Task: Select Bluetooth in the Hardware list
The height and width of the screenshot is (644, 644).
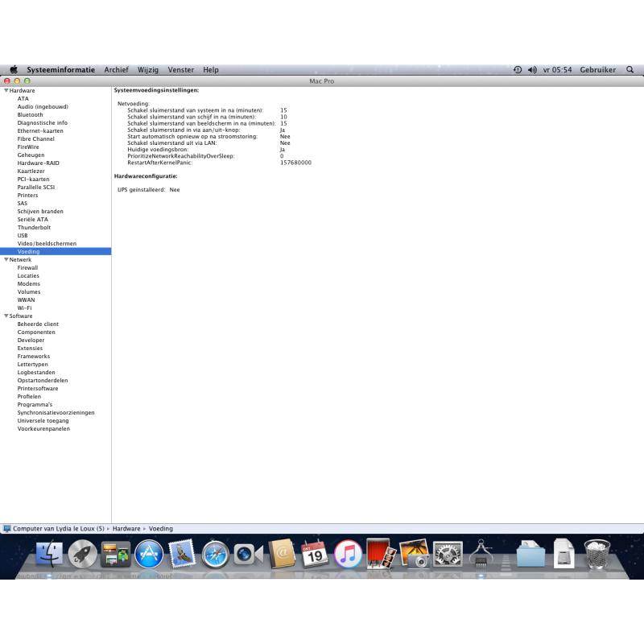Action: tap(30, 114)
